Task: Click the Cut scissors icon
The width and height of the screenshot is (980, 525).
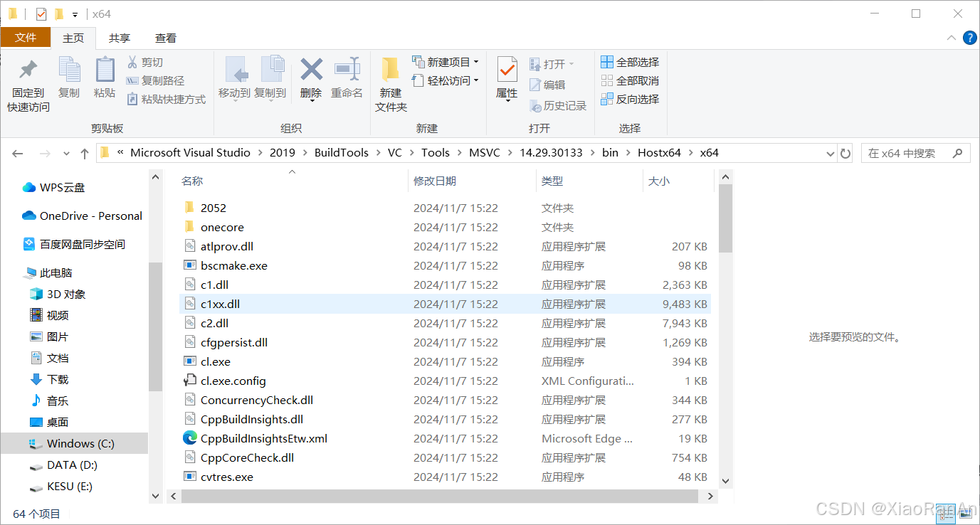Action: tap(132, 62)
